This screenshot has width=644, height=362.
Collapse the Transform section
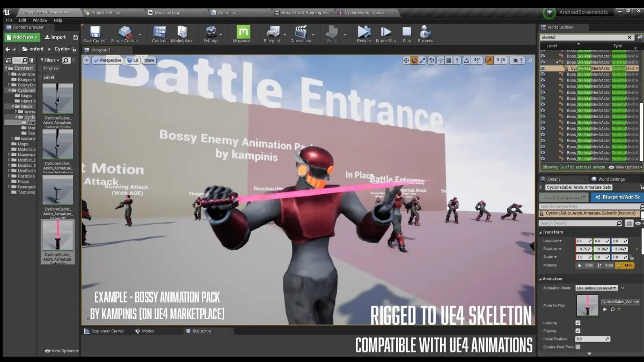tap(541, 232)
